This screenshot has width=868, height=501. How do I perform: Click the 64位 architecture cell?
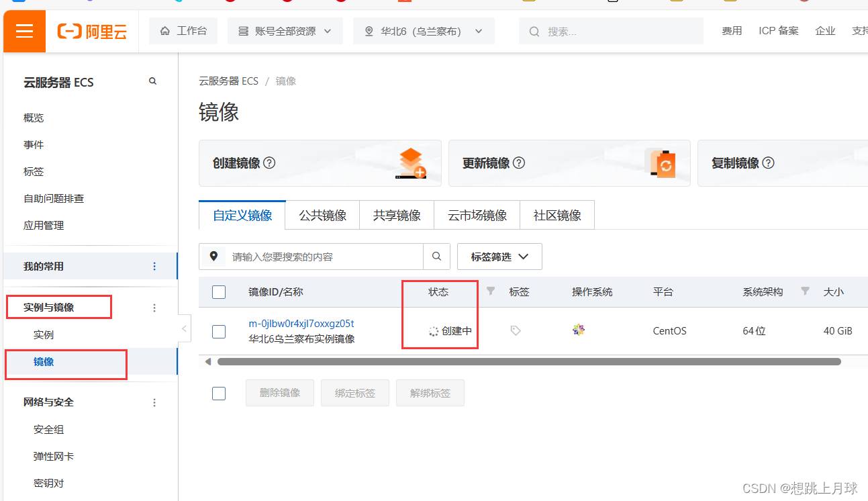[x=754, y=331]
